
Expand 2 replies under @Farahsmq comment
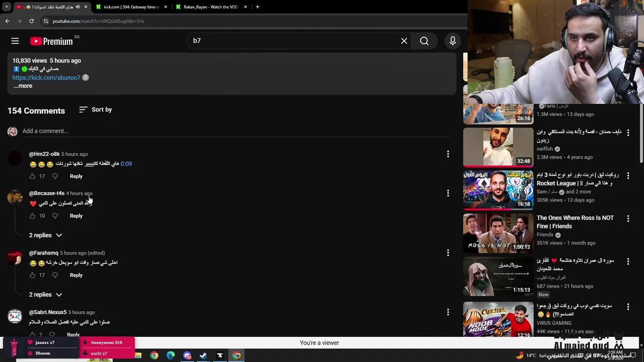pyautogui.click(x=45, y=295)
